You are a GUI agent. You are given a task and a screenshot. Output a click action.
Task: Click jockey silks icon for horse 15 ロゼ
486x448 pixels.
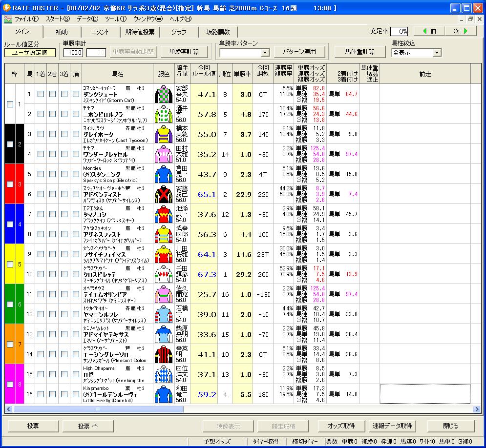pyautogui.click(x=164, y=374)
